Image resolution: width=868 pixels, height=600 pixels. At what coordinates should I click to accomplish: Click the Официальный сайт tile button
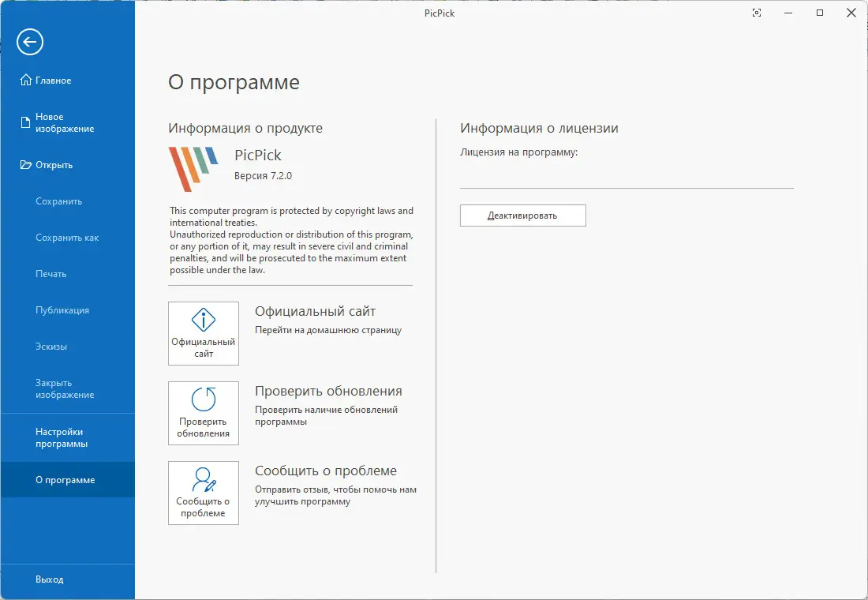click(203, 333)
